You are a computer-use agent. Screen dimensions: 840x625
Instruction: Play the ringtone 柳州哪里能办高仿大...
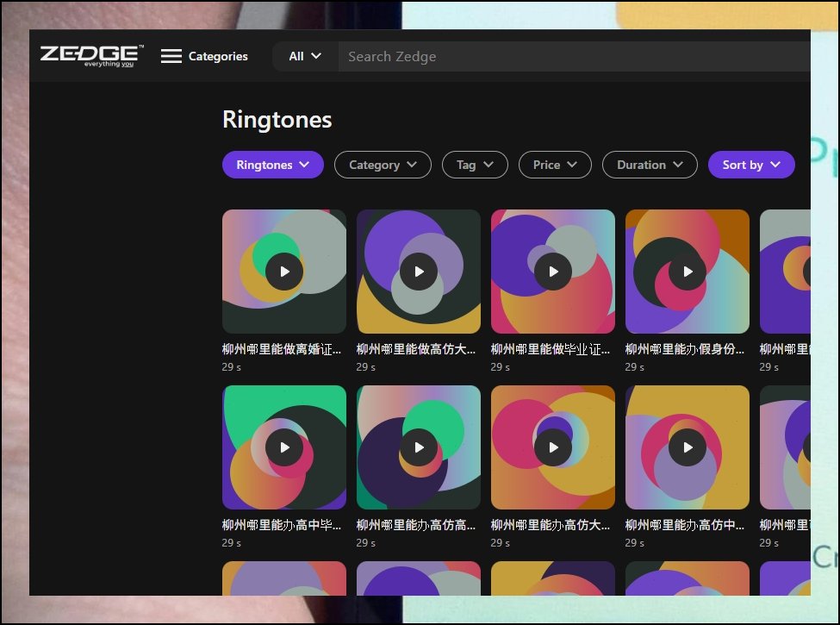tap(553, 447)
